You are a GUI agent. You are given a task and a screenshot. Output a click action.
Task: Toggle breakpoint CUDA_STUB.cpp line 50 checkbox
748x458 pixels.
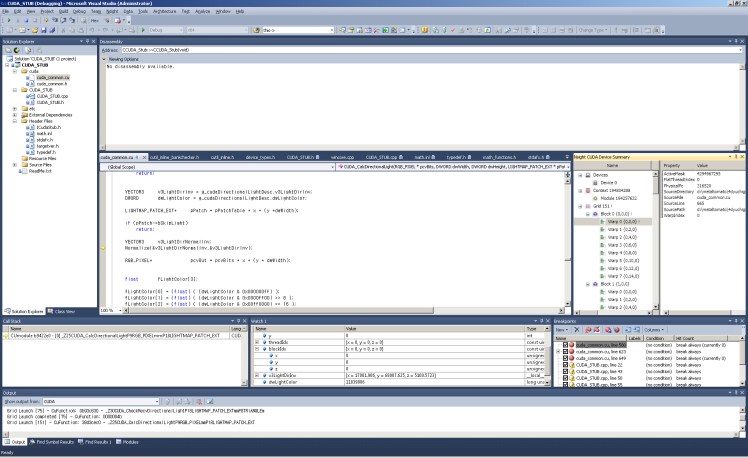(x=565, y=378)
